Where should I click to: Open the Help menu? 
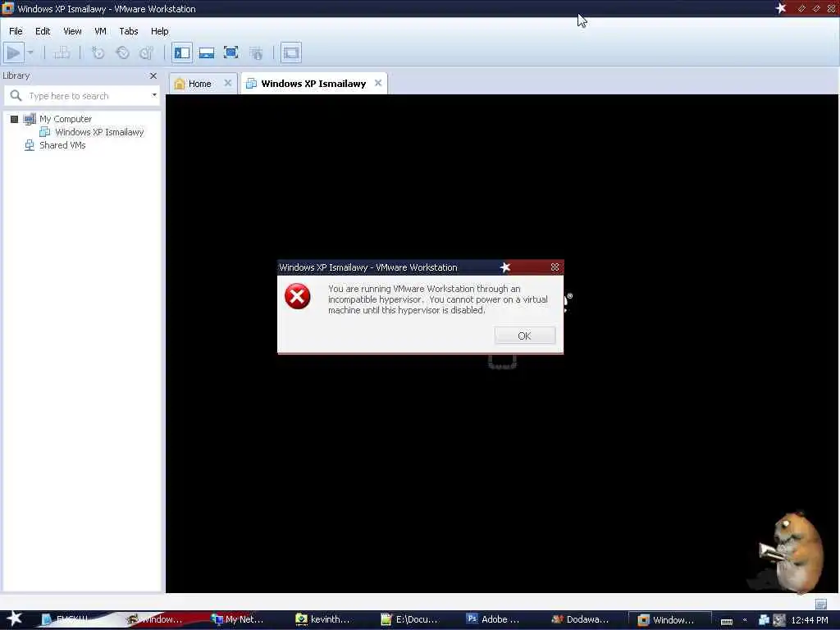click(160, 31)
